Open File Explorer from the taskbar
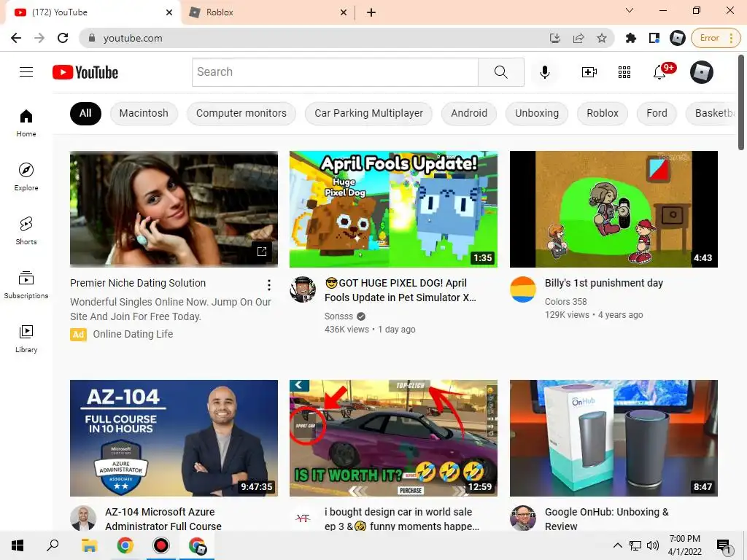This screenshot has width=747, height=560. pyautogui.click(x=89, y=545)
